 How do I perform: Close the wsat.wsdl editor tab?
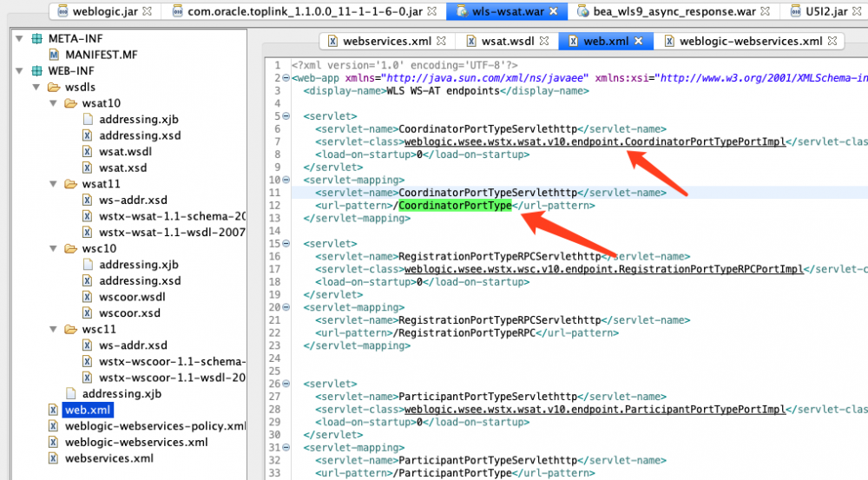(544, 41)
